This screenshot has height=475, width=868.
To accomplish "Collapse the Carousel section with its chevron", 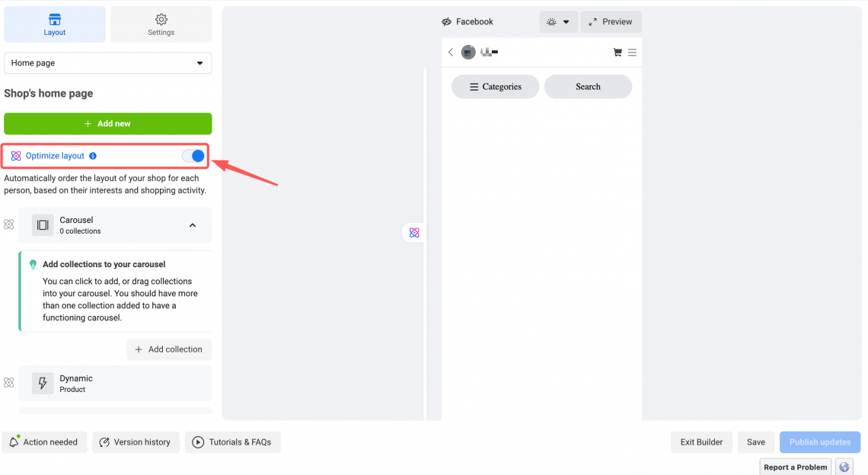I will 193,225.
